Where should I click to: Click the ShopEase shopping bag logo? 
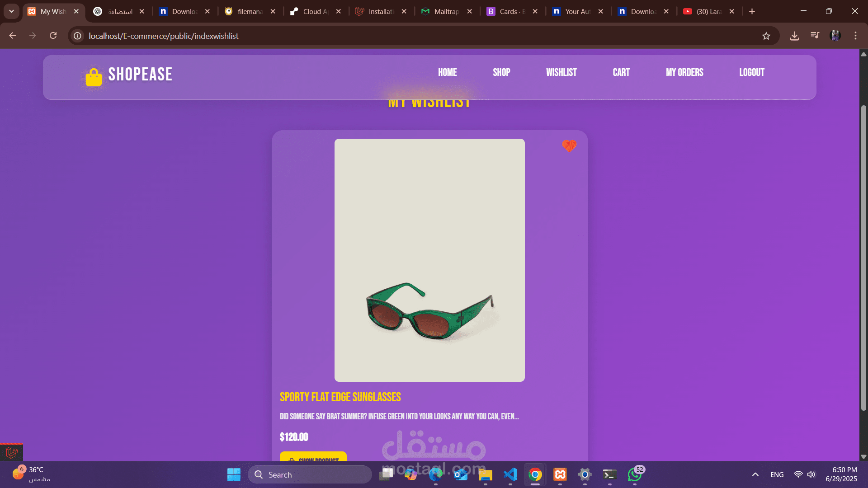tap(94, 77)
